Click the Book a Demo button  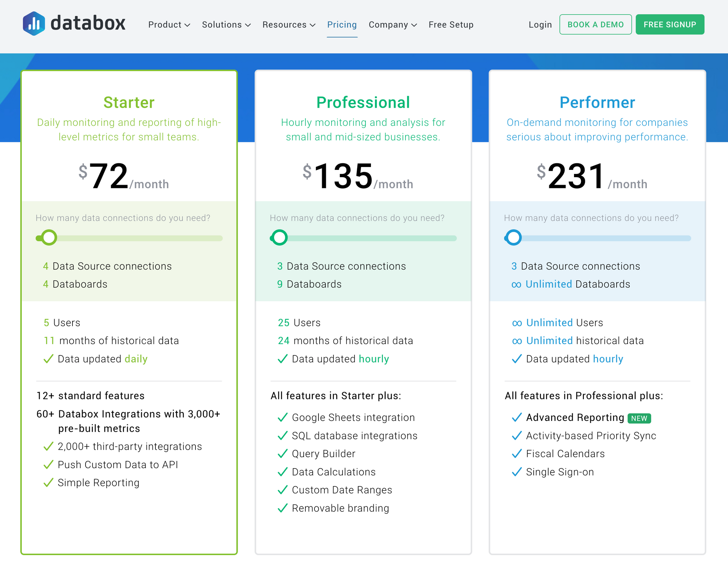[x=596, y=24]
